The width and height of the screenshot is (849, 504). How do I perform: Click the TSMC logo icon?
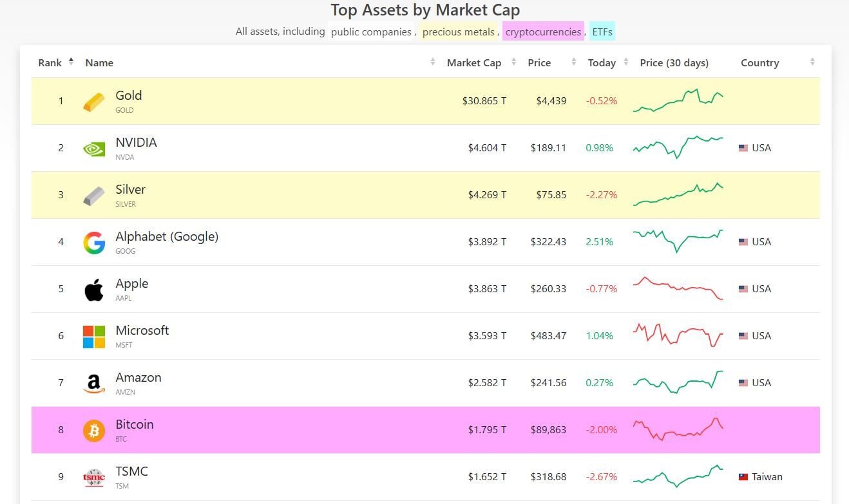93,478
